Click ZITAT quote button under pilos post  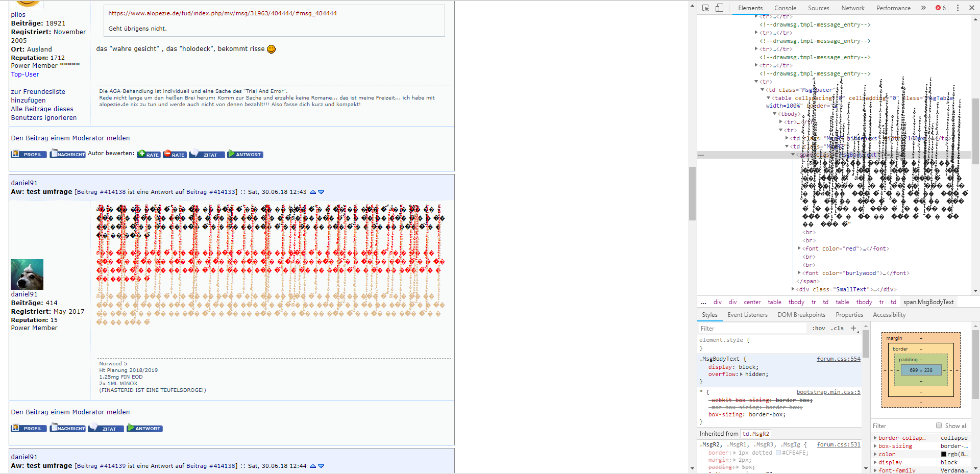click(207, 155)
